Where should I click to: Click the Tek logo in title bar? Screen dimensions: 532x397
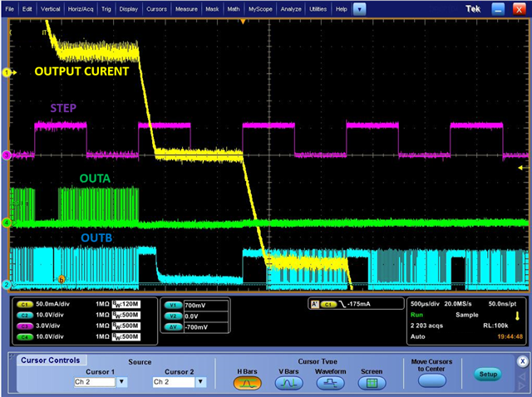[x=473, y=9]
